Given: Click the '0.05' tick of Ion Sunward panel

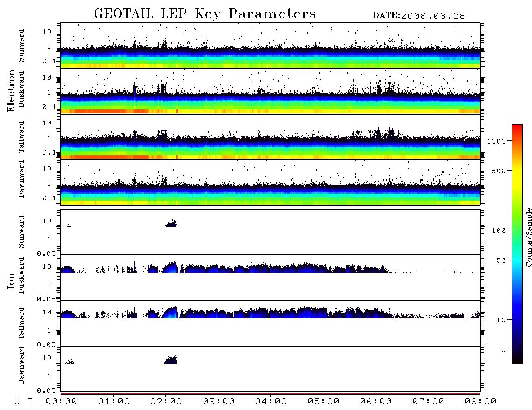Looking at the screenshot, I should coord(46,253).
